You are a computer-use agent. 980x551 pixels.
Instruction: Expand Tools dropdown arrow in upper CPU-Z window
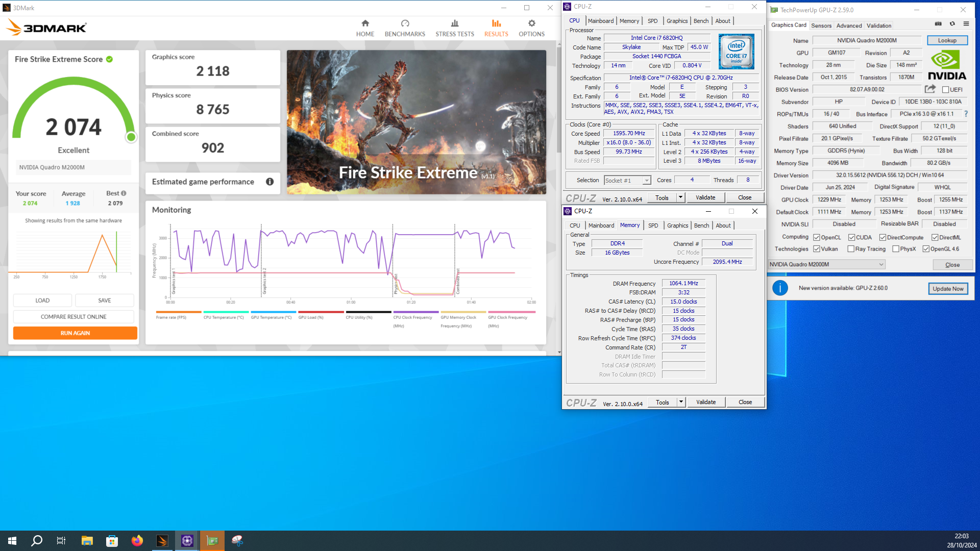click(680, 197)
